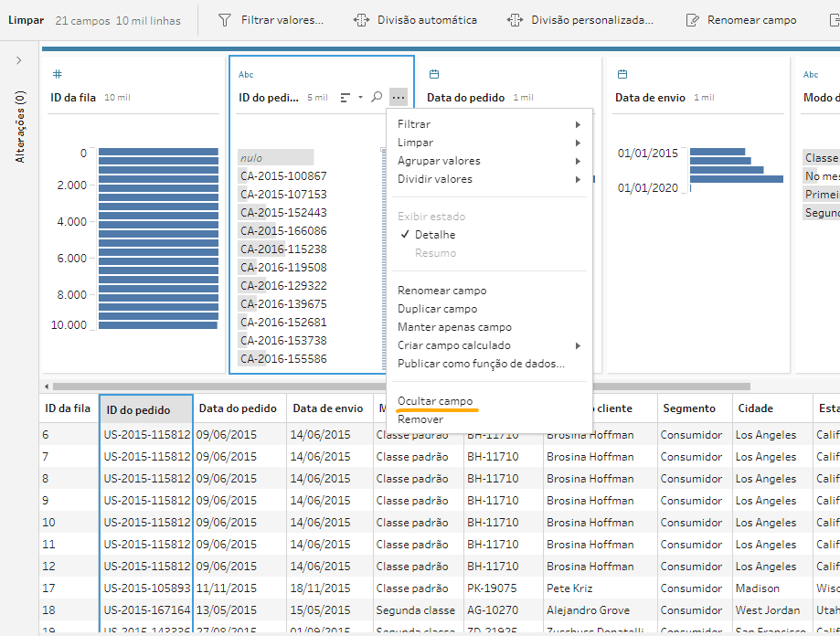Select value CA-2015-100867

(x=283, y=176)
